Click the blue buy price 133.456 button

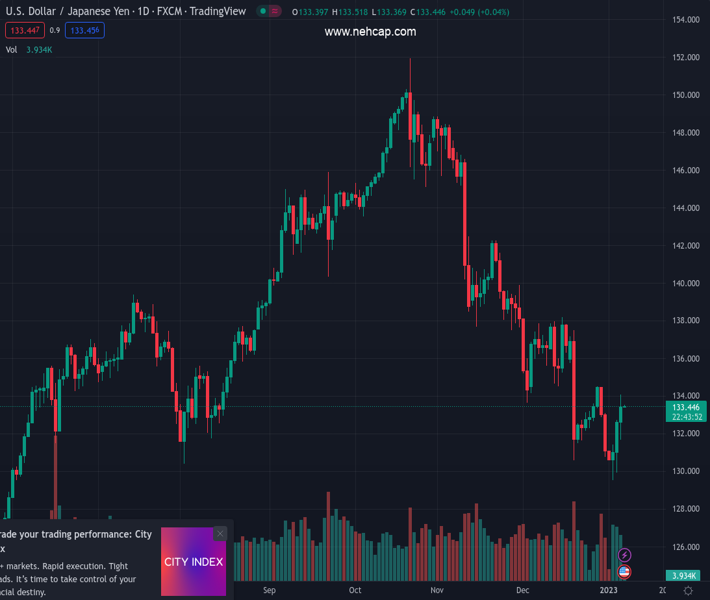85,31
